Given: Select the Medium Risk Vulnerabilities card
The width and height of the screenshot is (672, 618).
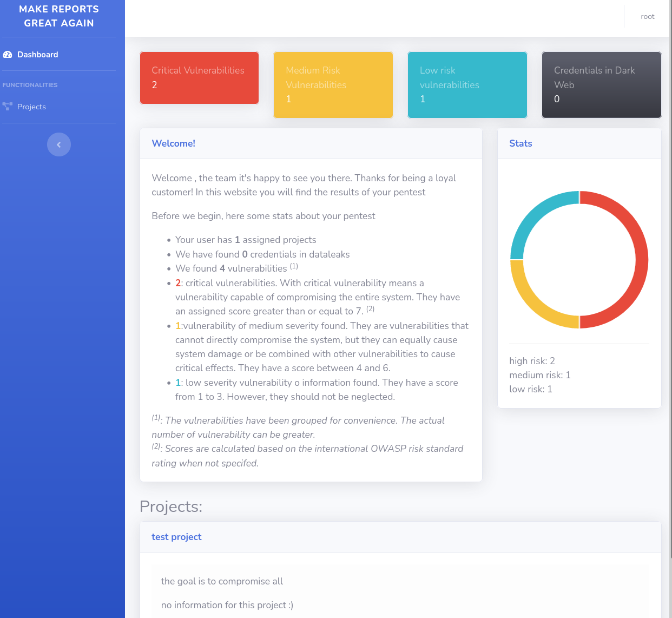Looking at the screenshot, I should 333,85.
